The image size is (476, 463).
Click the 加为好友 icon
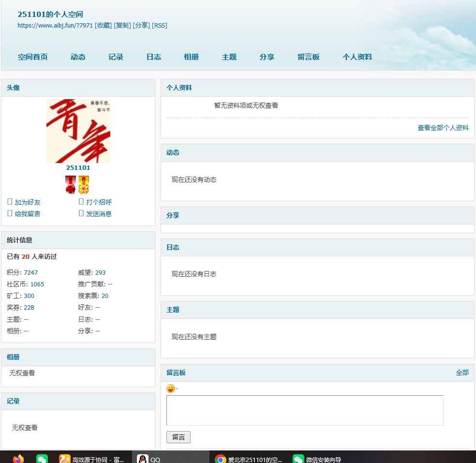pos(9,201)
